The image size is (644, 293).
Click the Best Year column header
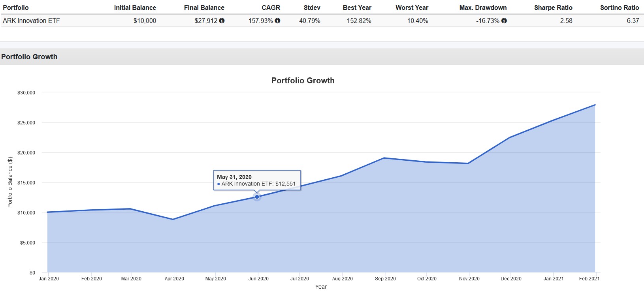tap(357, 8)
